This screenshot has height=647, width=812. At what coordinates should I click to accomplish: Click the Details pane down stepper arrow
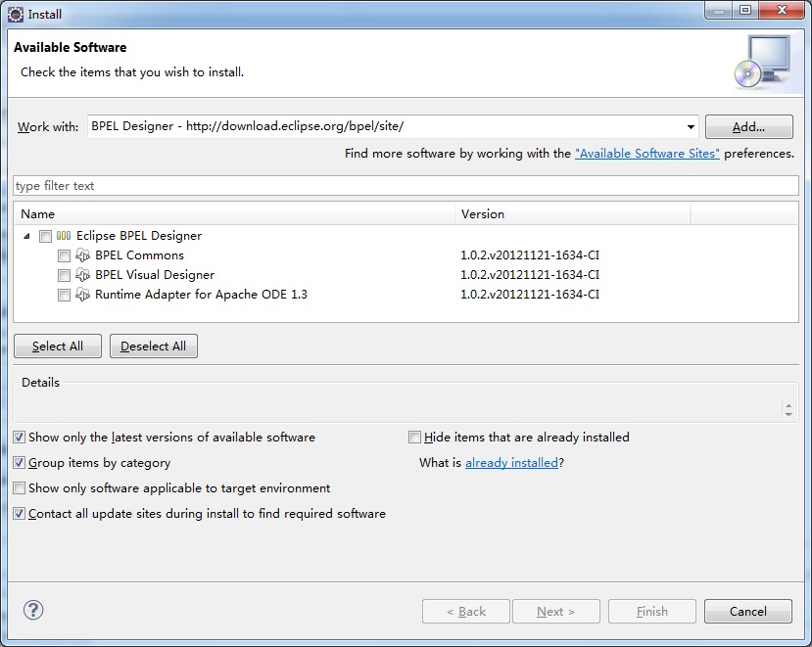(x=788, y=414)
